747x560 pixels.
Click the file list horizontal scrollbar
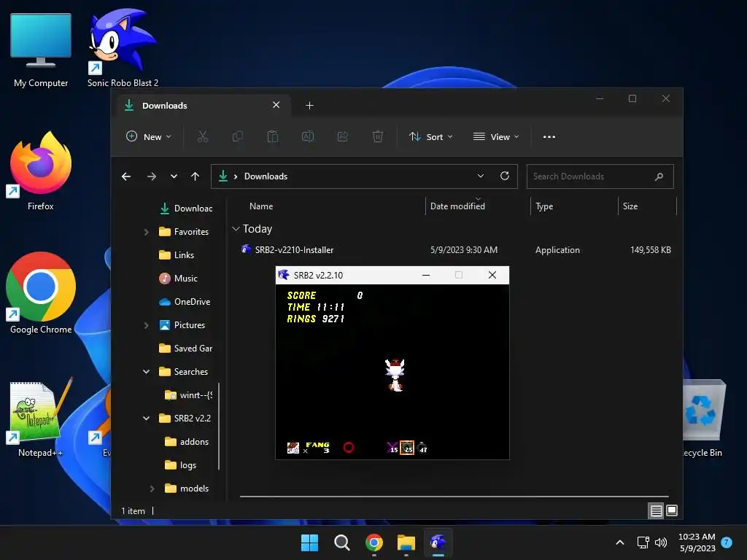click(454, 496)
